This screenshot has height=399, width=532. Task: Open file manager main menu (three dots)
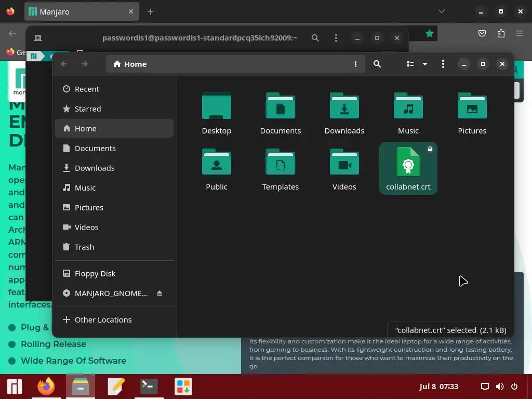443,64
